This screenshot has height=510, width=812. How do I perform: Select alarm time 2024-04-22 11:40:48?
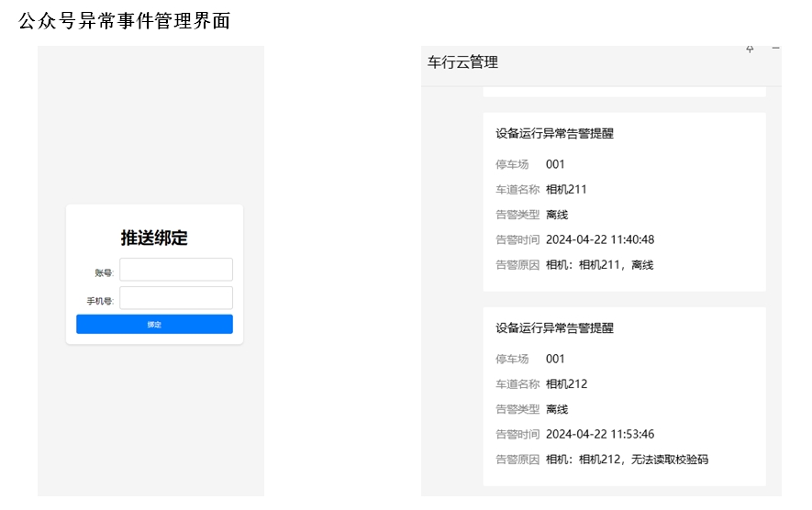pyautogui.click(x=599, y=240)
